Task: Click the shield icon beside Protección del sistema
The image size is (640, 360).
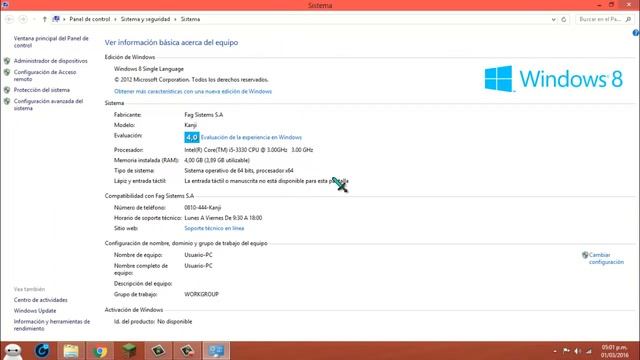Action: [x=7, y=90]
